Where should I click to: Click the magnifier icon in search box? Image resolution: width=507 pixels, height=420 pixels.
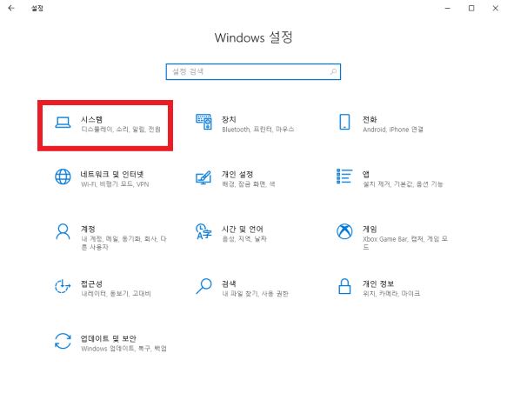click(333, 71)
